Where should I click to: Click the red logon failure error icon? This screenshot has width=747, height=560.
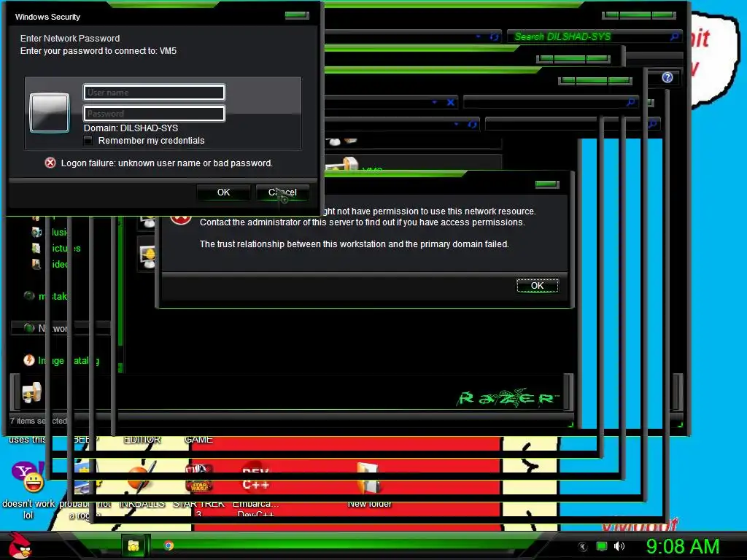coord(50,163)
